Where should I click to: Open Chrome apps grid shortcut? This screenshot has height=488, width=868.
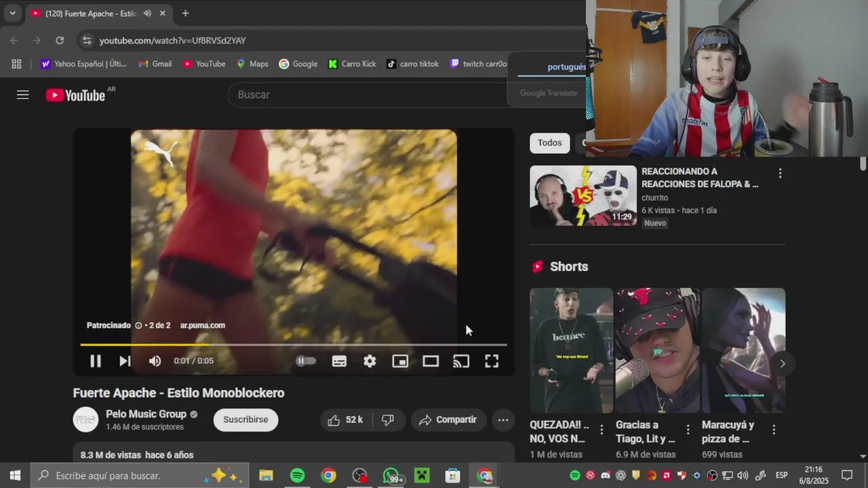[16, 64]
